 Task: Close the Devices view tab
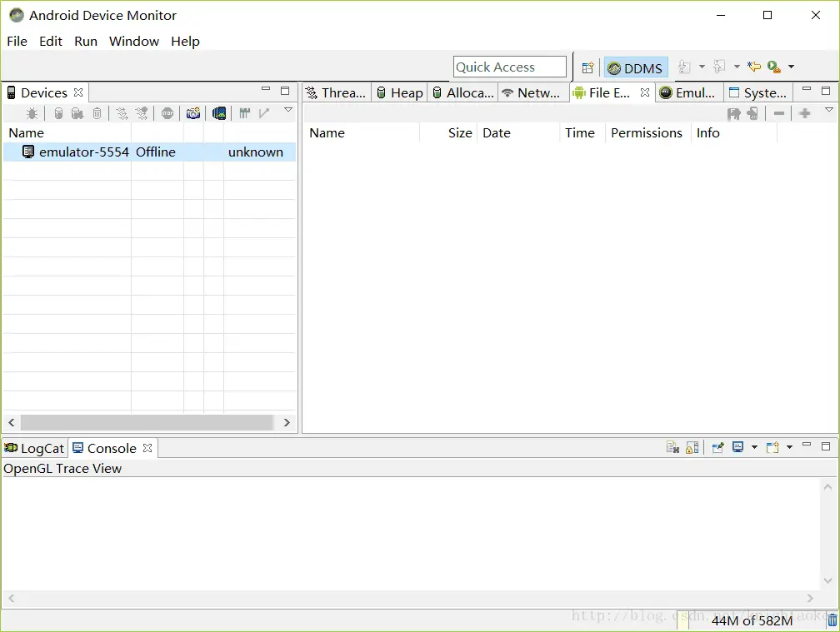click(x=78, y=92)
